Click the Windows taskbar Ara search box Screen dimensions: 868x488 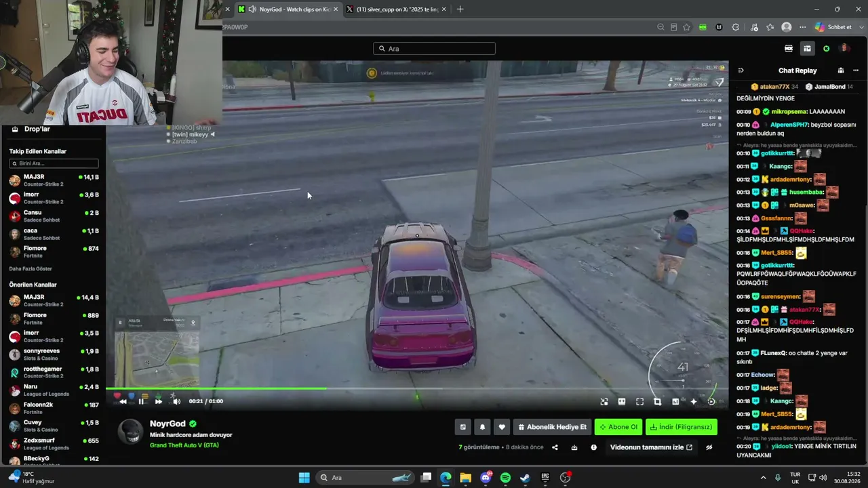365,478
